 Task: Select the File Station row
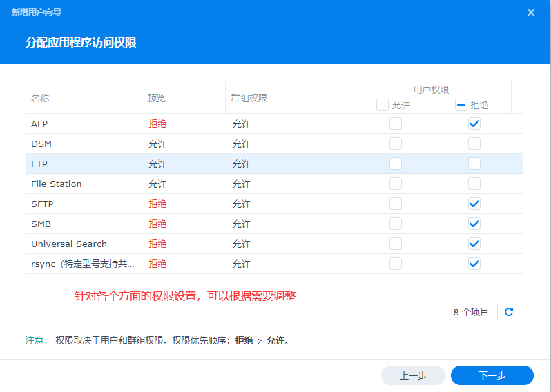57,184
